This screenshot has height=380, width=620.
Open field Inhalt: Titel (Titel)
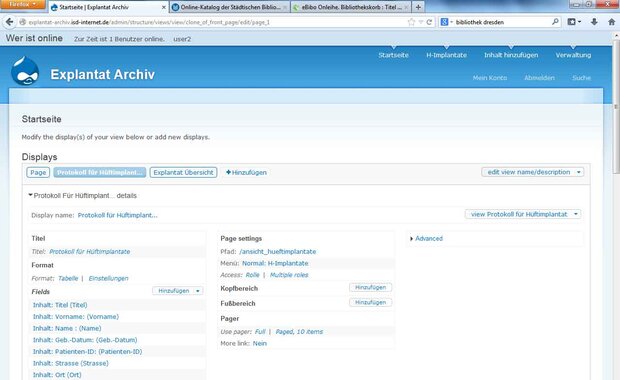pyautogui.click(x=60, y=305)
